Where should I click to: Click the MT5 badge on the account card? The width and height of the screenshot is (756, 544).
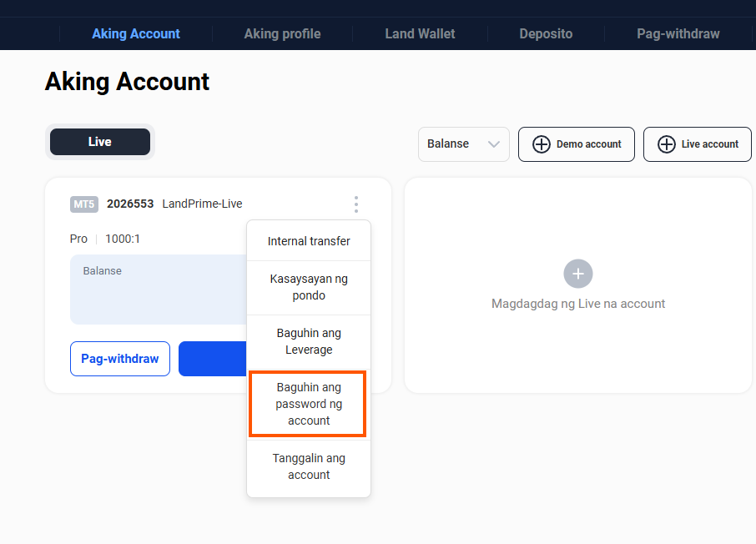click(x=84, y=204)
